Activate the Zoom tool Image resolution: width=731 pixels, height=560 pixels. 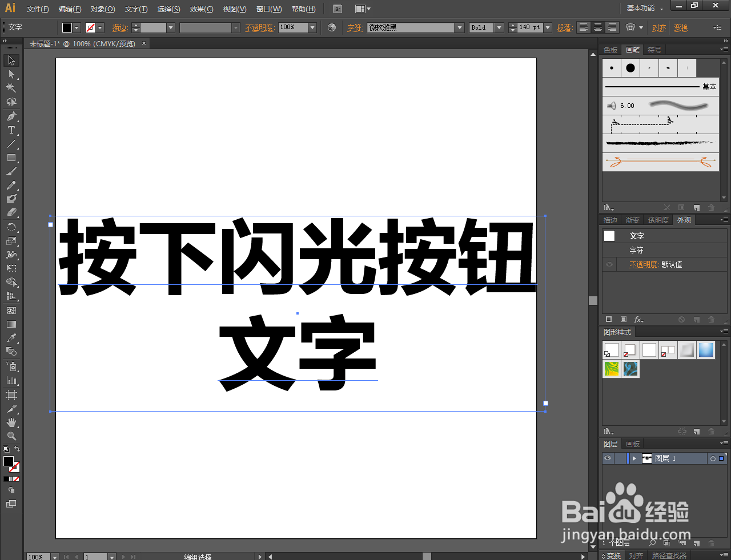(x=11, y=436)
